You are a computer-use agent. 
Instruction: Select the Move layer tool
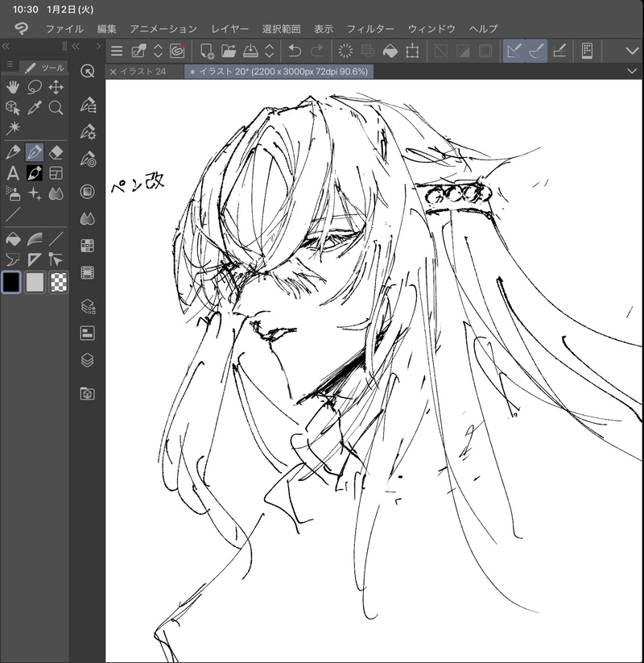tap(56, 87)
